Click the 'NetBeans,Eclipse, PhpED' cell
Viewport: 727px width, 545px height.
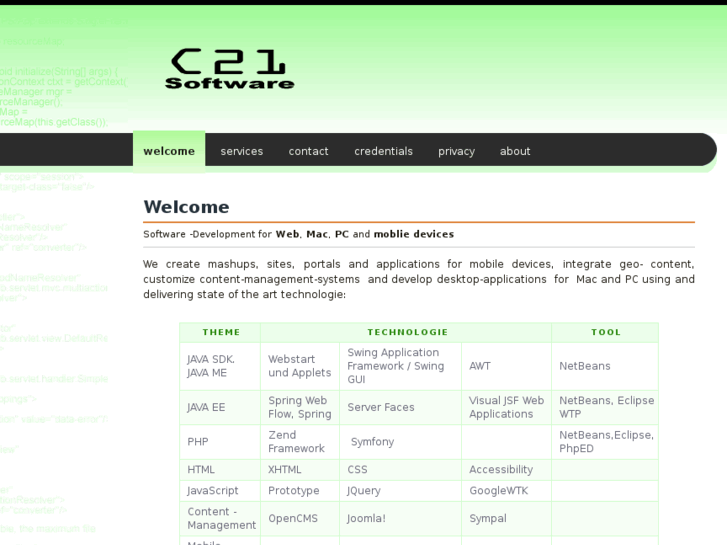click(x=605, y=442)
